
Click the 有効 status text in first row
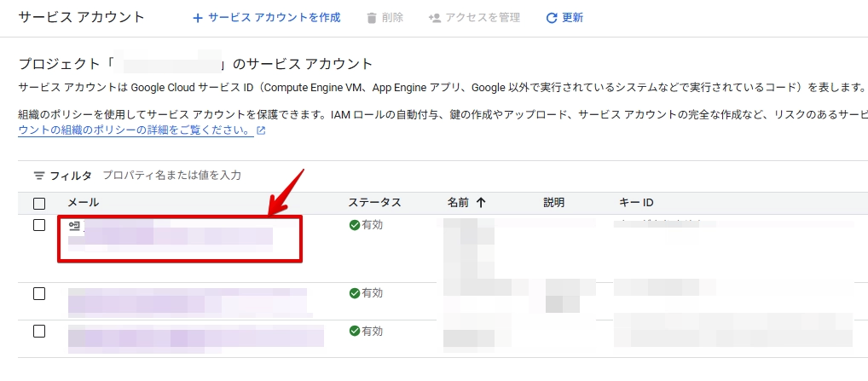pyautogui.click(x=372, y=225)
